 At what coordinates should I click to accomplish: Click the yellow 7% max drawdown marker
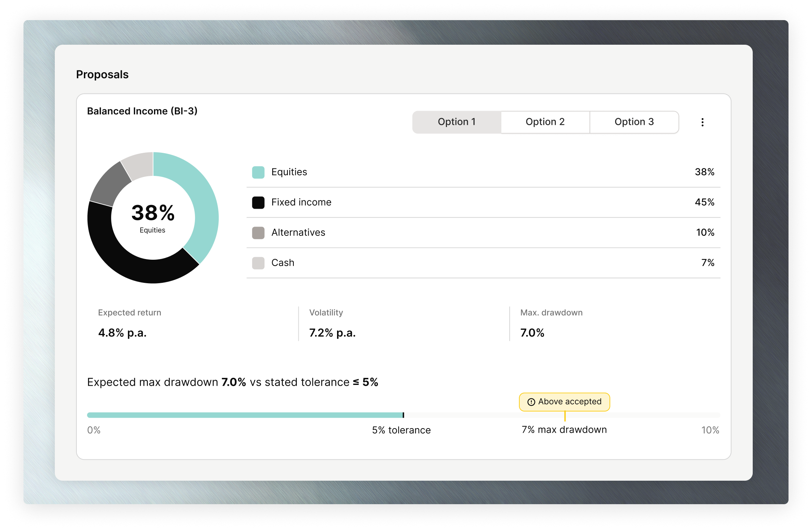coord(565,416)
